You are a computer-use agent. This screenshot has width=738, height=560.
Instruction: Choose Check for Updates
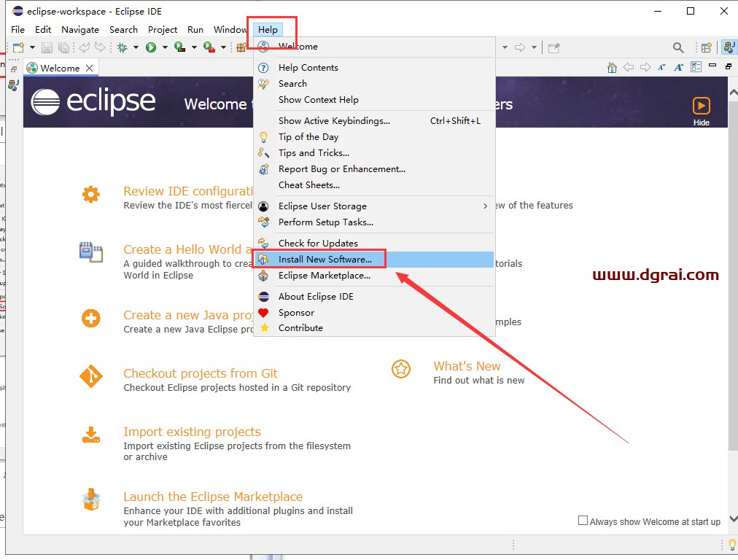pyautogui.click(x=374, y=244)
